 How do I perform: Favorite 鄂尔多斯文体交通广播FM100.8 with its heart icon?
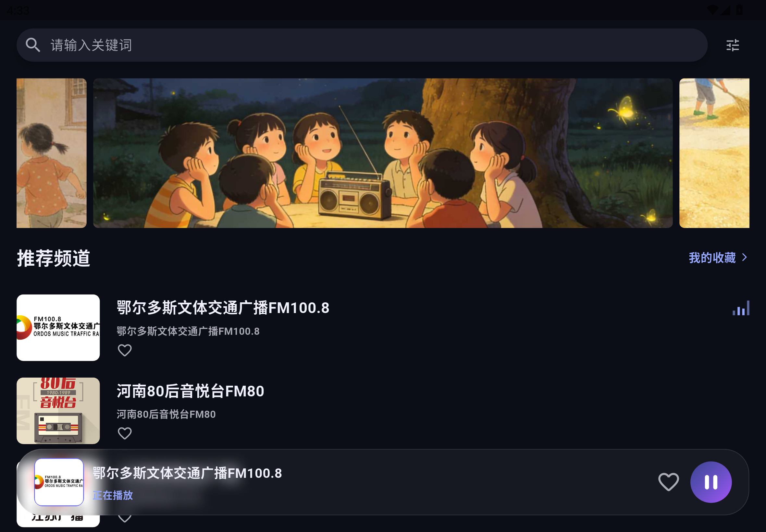125,350
